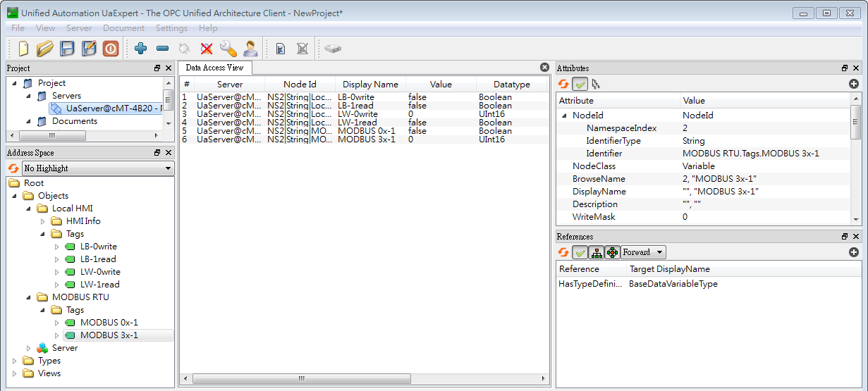This screenshot has width=868, height=391.
Task: Open server properties wrench icon
Action: (x=228, y=49)
